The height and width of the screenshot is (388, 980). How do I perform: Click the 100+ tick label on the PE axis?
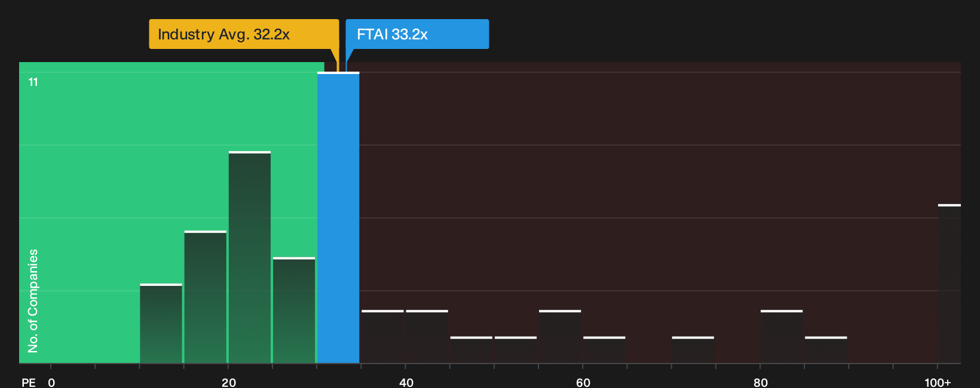938,383
